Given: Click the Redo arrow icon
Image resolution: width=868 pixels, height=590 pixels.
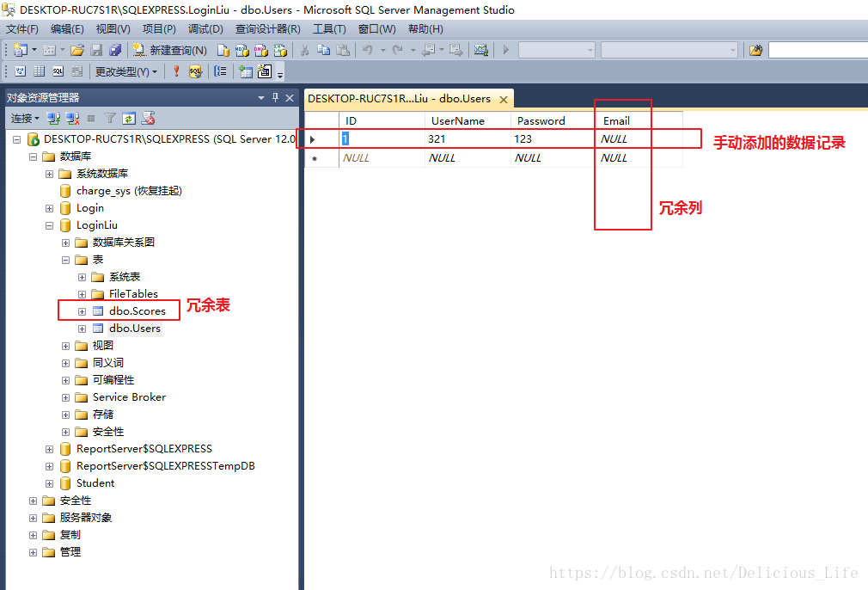Looking at the screenshot, I should (397, 50).
